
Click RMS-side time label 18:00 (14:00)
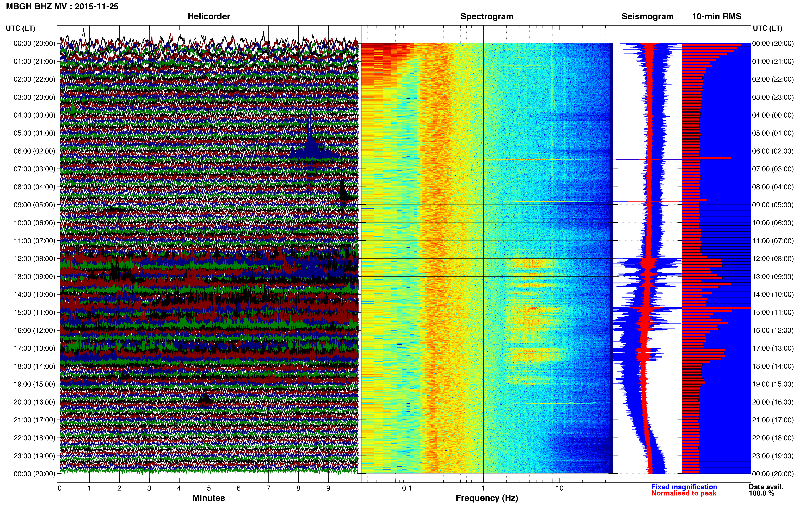[x=773, y=366]
